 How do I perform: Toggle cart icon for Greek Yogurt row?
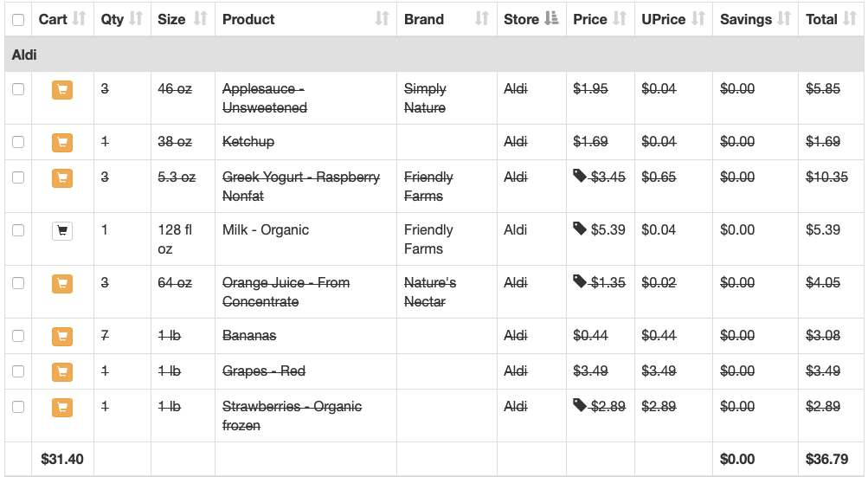(x=62, y=177)
